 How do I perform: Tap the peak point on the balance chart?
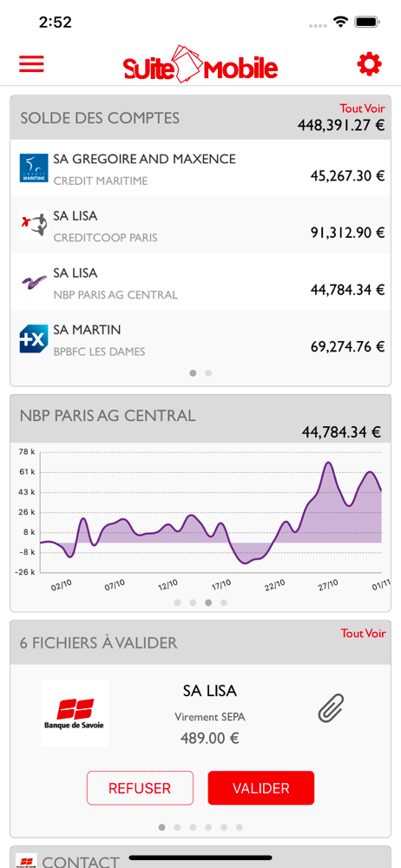pos(328,463)
